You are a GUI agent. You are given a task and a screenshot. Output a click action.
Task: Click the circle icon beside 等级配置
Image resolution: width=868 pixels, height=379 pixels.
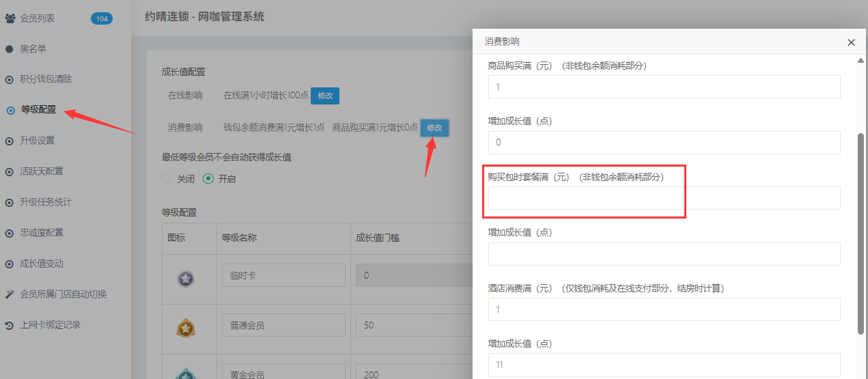[x=10, y=110]
